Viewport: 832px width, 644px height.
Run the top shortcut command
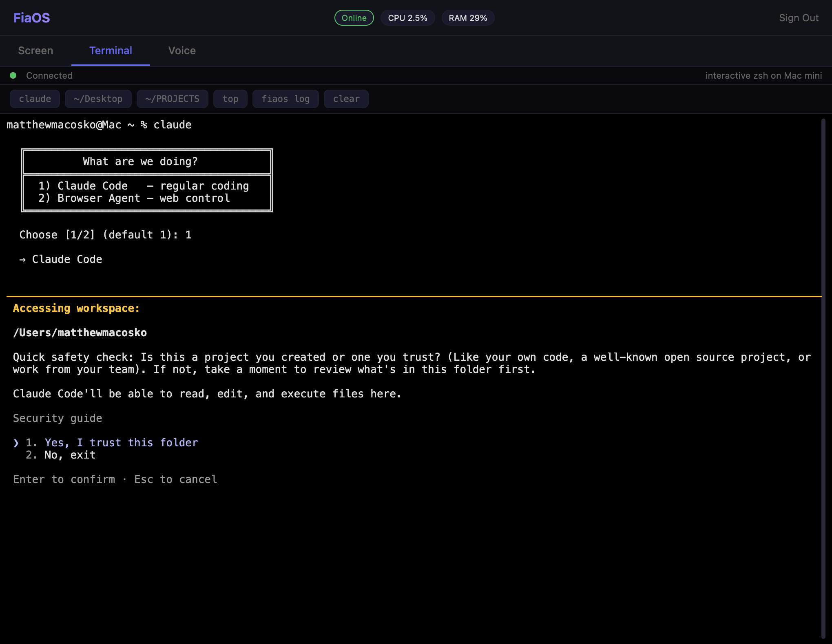[230, 99]
